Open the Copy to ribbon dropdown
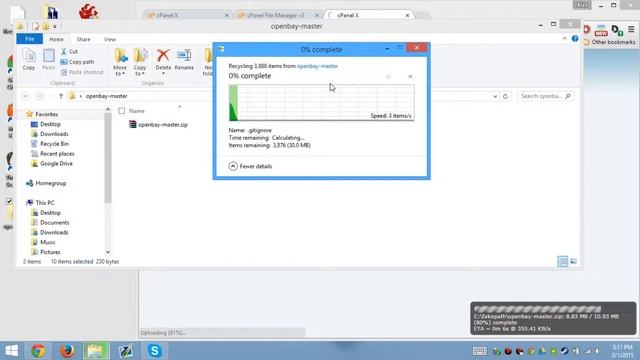This screenshot has height=360, width=640. click(140, 62)
